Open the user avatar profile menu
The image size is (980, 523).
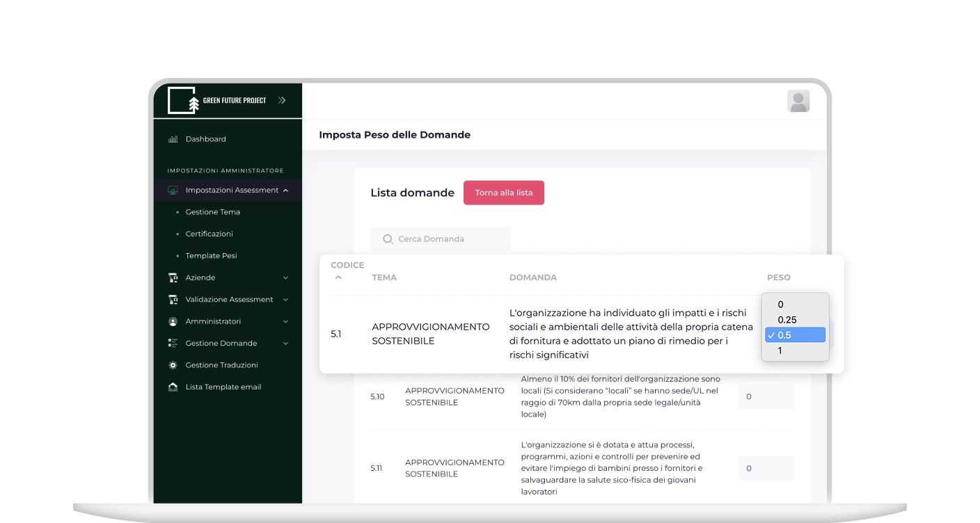point(798,101)
